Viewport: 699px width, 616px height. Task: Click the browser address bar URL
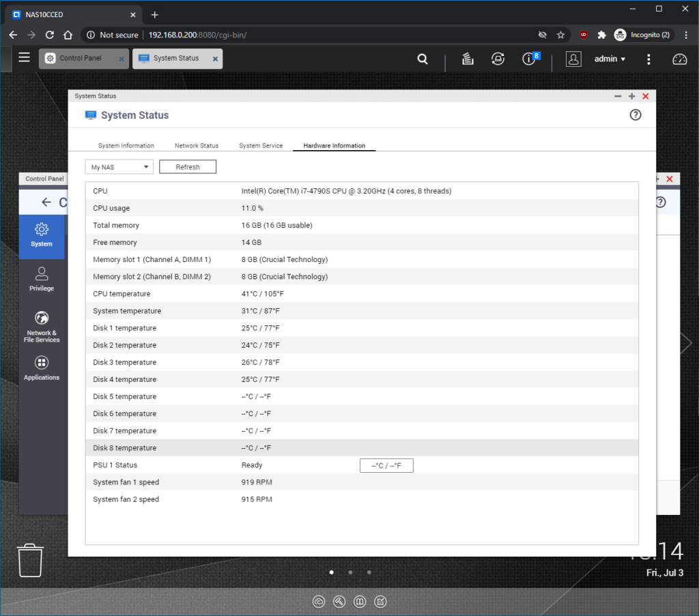197,35
